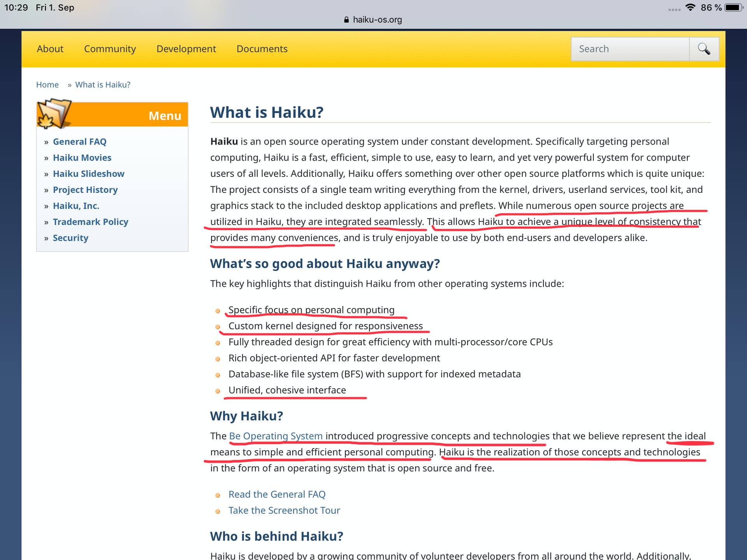Image resolution: width=747 pixels, height=560 pixels.
Task: Click the 'Why Haiku?' heading
Action: click(x=247, y=416)
